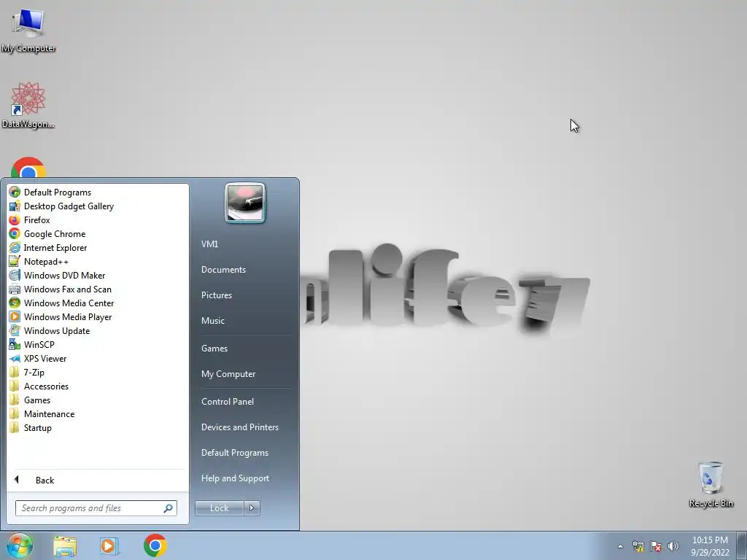
Task: Open Firefox from the programs list
Action: (29, 220)
